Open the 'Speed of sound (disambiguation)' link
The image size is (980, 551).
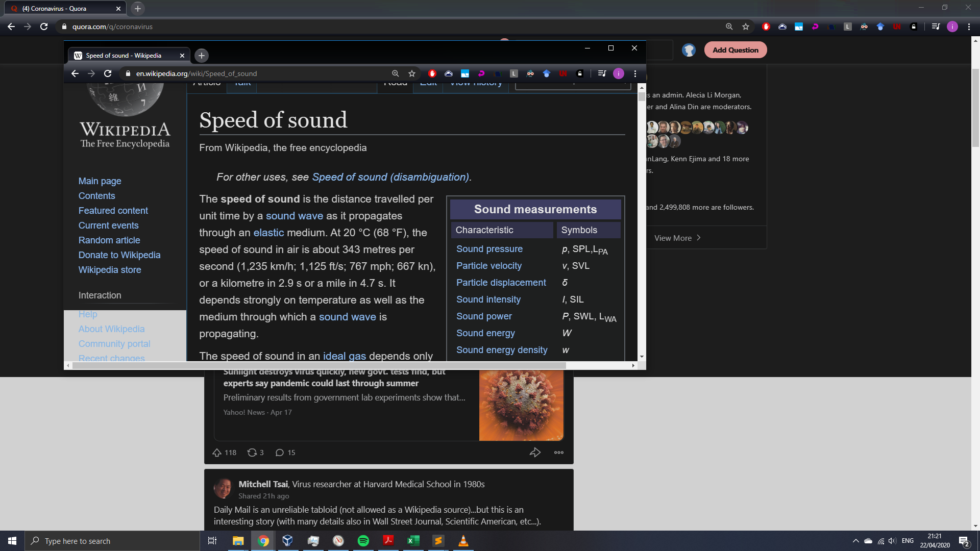tap(391, 177)
